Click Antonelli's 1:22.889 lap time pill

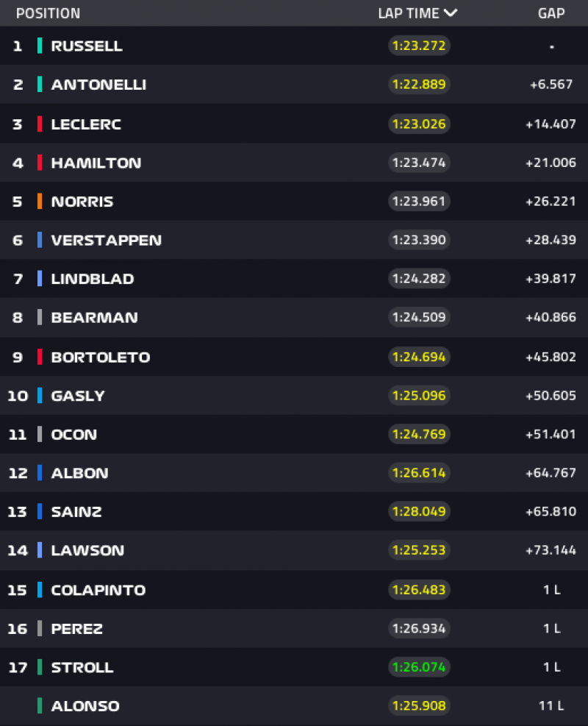pos(418,85)
